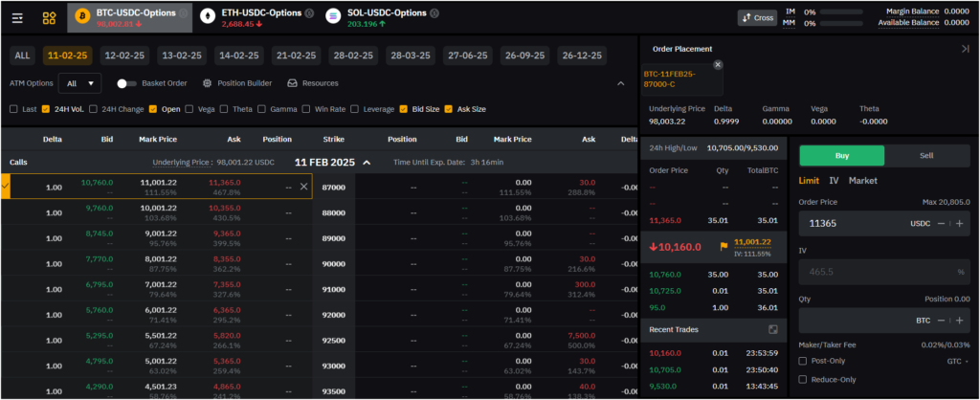Click info icon beside SOL-USDC-Options
980x400 pixels.
(x=434, y=13)
